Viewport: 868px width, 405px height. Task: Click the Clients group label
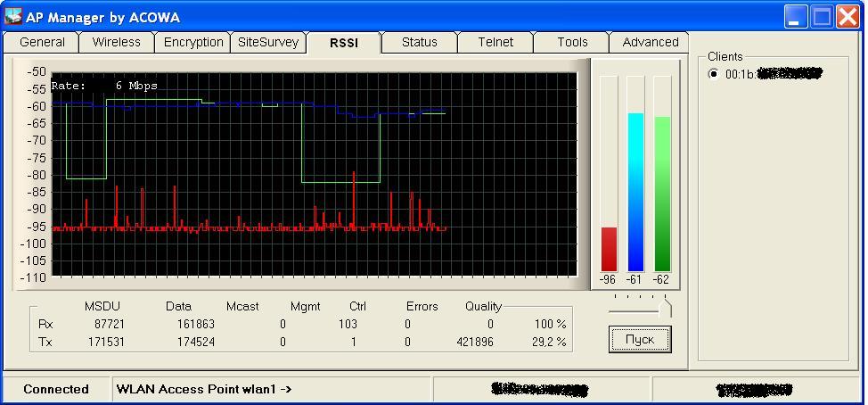[725, 56]
